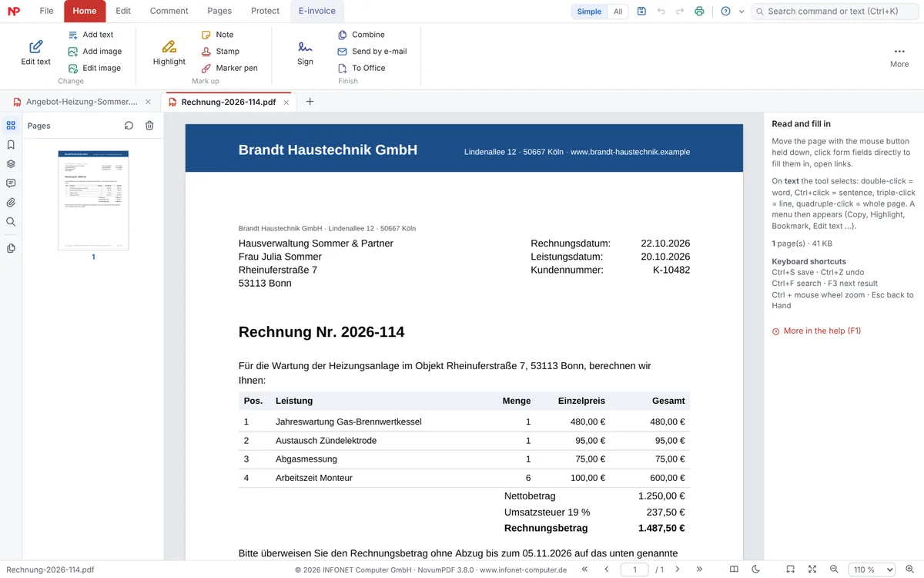Viewport: 924px width, 578px height.
Task: Open the 110 % zoom dropdown
Action: pos(872,570)
